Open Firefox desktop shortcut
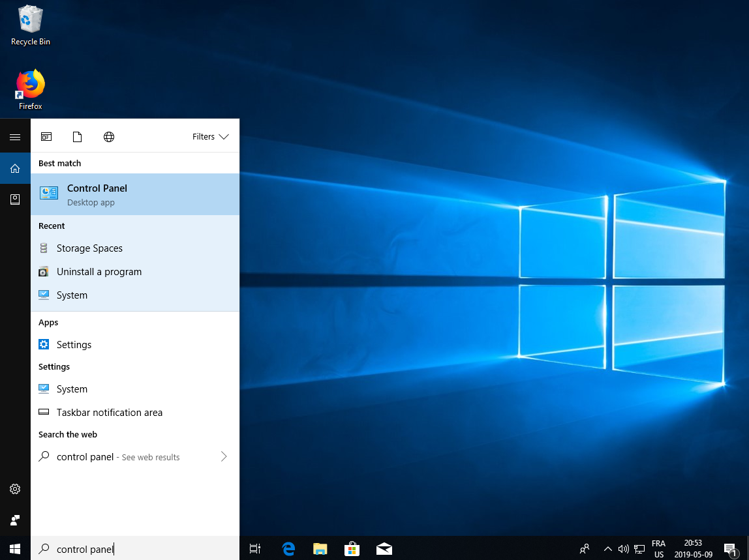 30,89
